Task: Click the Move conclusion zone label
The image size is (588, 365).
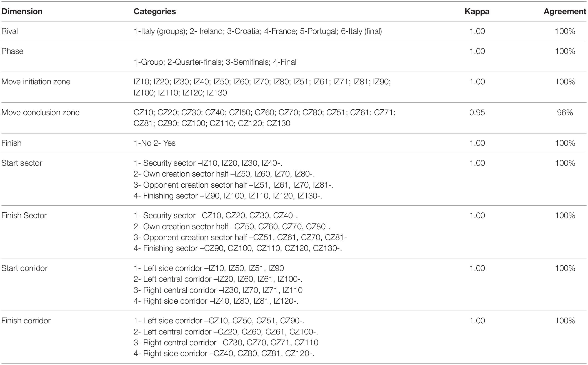Action: click(41, 112)
